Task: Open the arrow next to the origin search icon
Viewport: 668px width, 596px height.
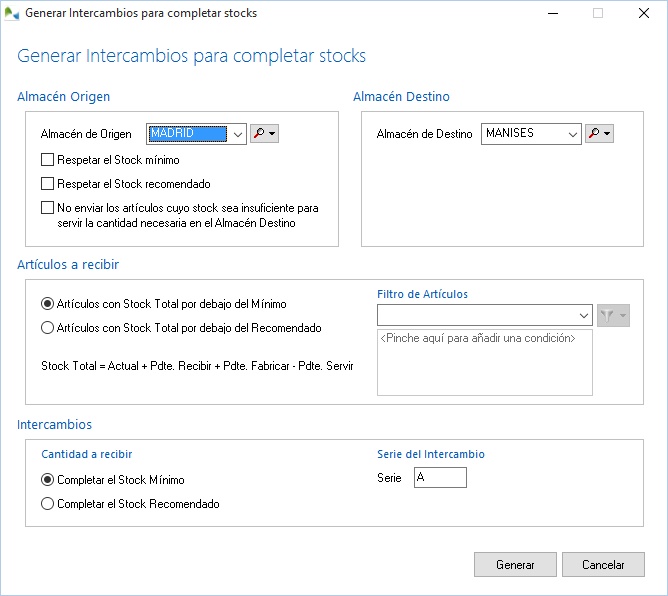Action: 272,134
